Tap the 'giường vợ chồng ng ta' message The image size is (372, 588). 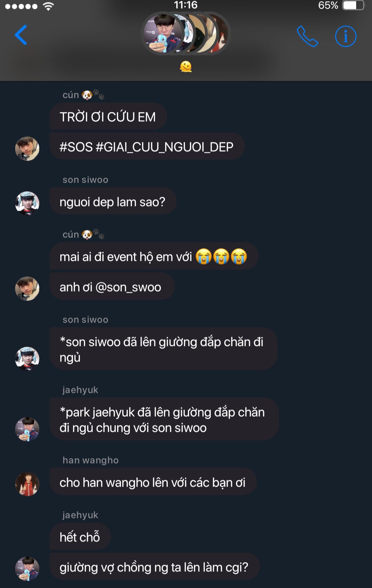pos(154,567)
